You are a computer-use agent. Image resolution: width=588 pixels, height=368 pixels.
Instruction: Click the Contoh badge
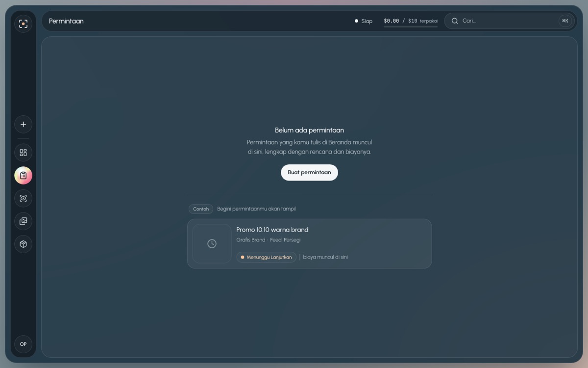tap(201, 209)
